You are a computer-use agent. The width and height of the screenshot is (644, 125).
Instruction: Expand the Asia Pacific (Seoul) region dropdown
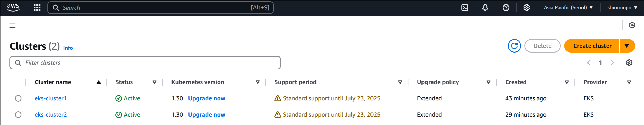click(x=568, y=8)
